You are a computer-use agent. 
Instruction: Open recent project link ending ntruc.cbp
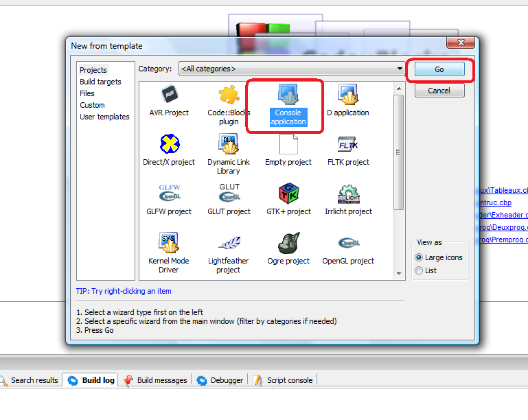(495, 202)
